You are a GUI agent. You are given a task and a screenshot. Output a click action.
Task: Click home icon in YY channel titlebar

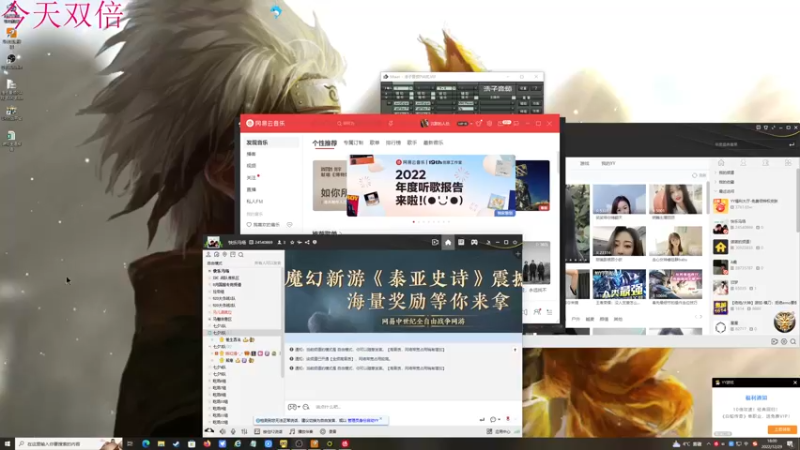click(448, 242)
